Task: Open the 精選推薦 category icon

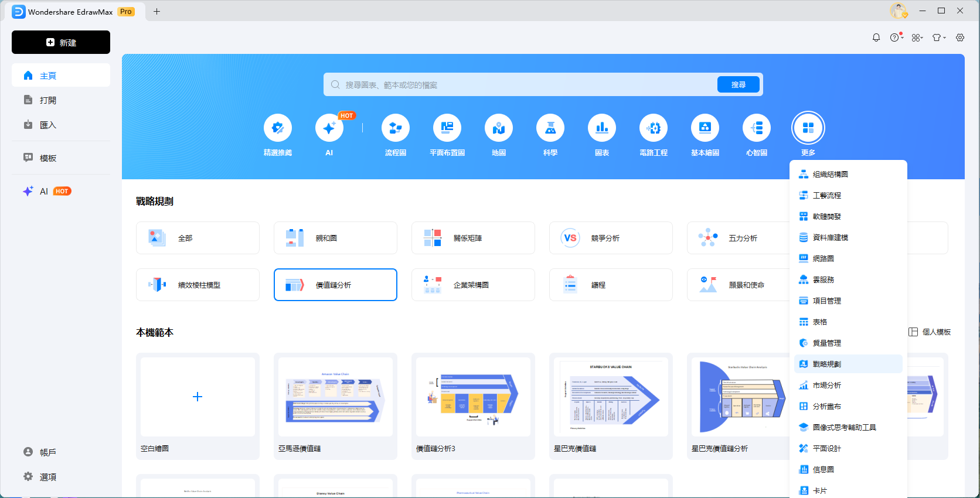Action: [x=278, y=128]
